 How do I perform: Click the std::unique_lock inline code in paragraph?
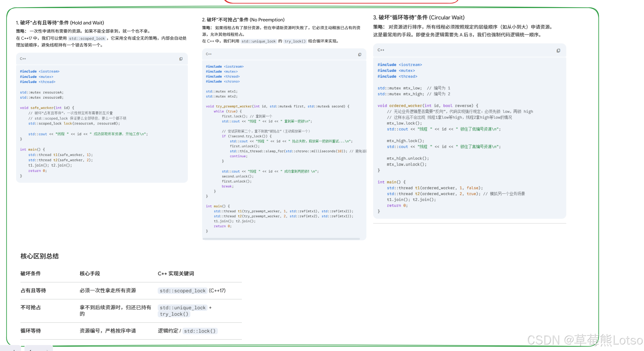[258, 41]
